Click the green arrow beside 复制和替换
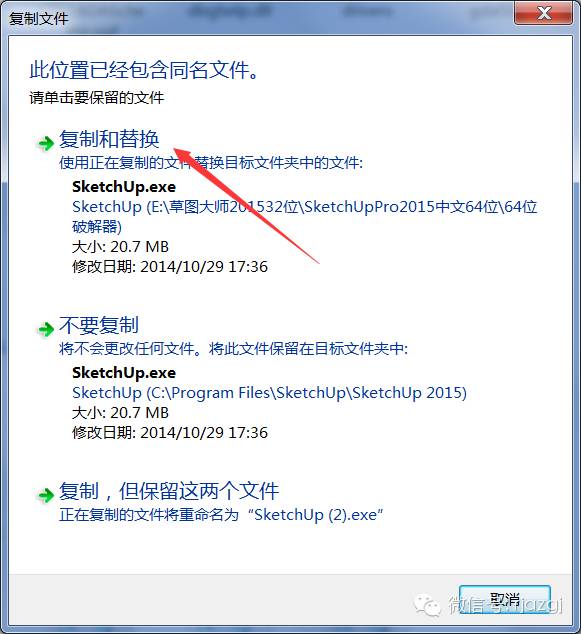Viewport: 581px width, 634px height. [x=45, y=143]
